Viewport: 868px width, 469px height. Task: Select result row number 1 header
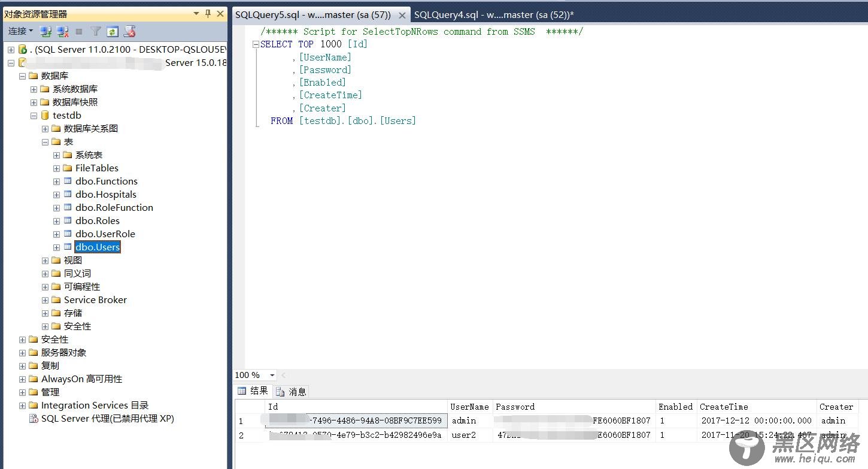[250, 420]
